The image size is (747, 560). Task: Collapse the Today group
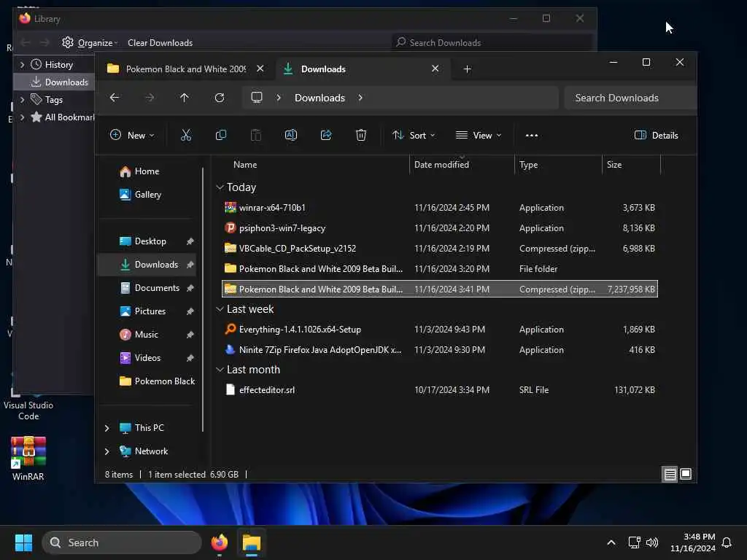pyautogui.click(x=220, y=187)
